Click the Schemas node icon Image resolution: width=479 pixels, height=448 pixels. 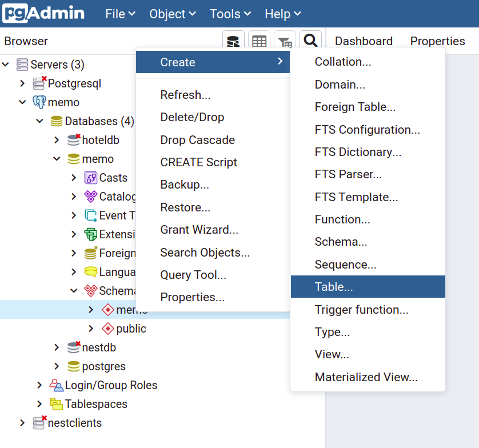[91, 291]
